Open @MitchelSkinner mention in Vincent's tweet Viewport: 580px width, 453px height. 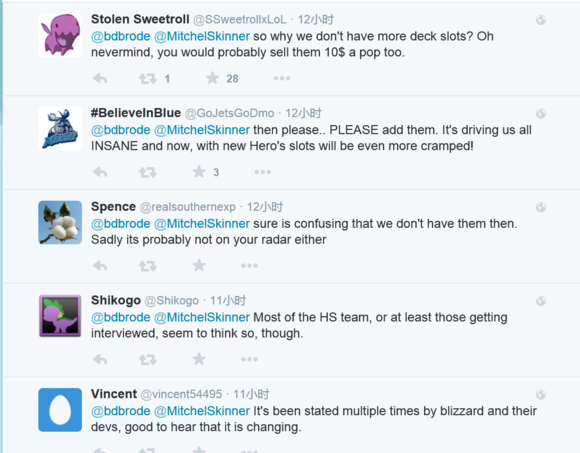[202, 411]
